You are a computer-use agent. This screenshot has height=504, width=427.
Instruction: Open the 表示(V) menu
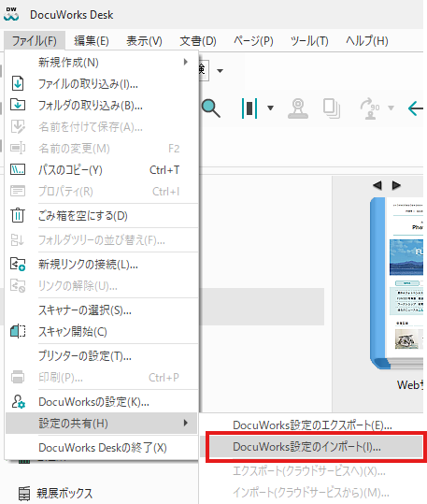tap(144, 41)
